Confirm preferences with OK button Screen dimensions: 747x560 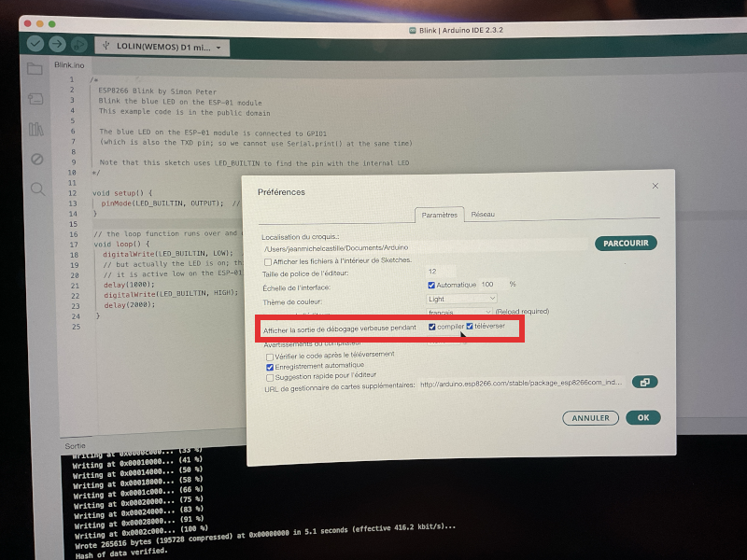click(643, 417)
